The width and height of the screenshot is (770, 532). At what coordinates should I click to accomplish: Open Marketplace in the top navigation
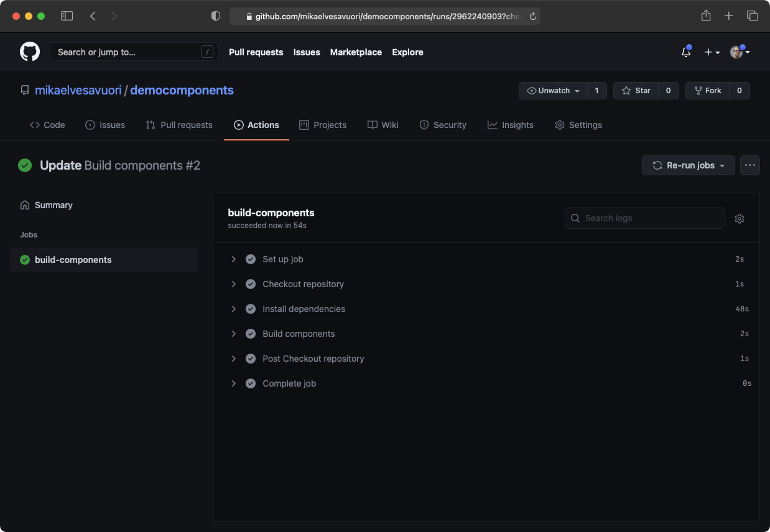356,52
